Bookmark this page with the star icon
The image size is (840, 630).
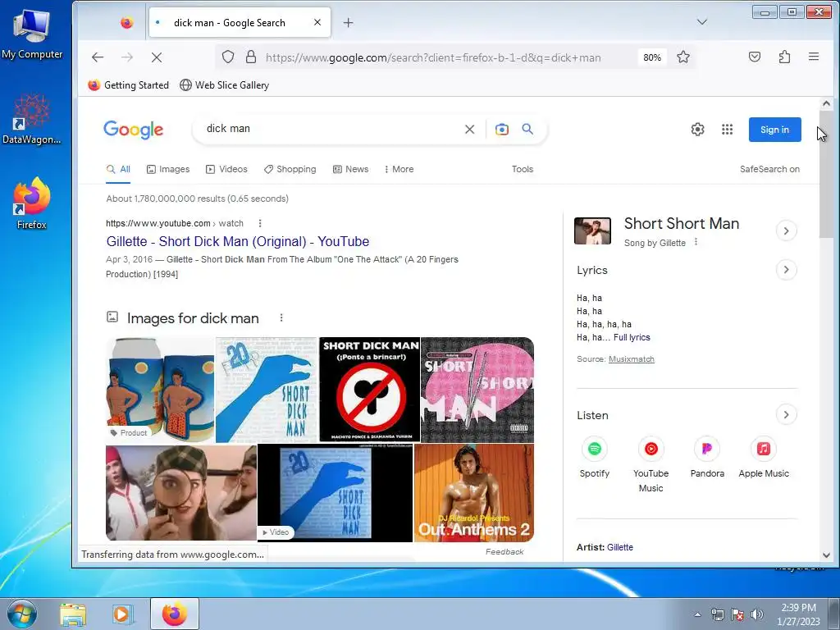pyautogui.click(x=683, y=57)
